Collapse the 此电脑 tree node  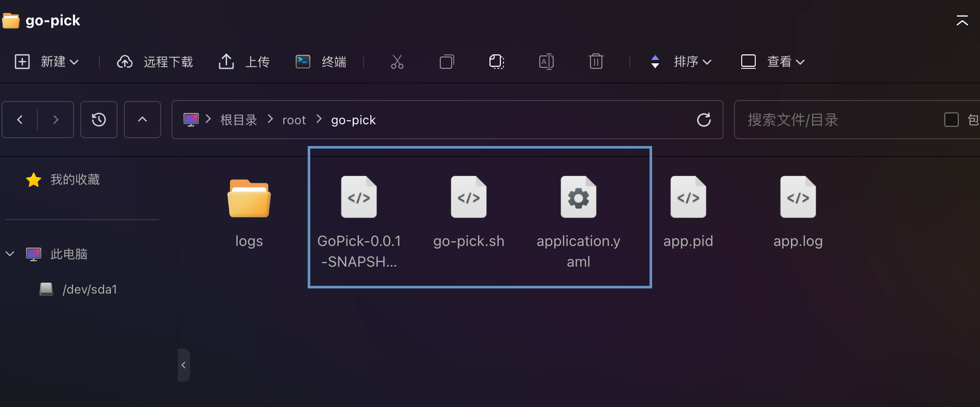(x=10, y=254)
